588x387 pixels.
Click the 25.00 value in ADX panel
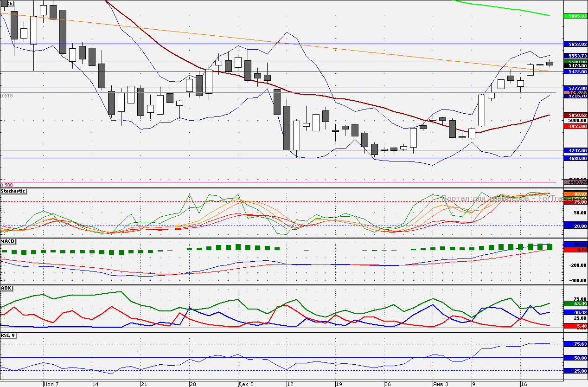coord(579,319)
